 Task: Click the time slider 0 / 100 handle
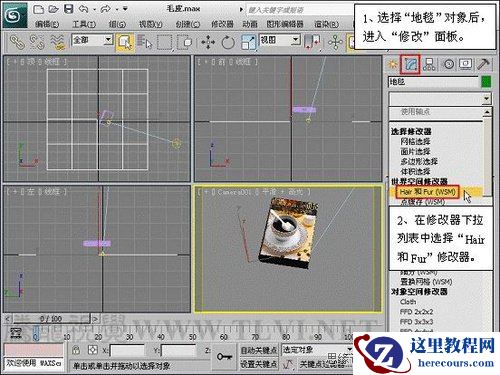coord(51,319)
